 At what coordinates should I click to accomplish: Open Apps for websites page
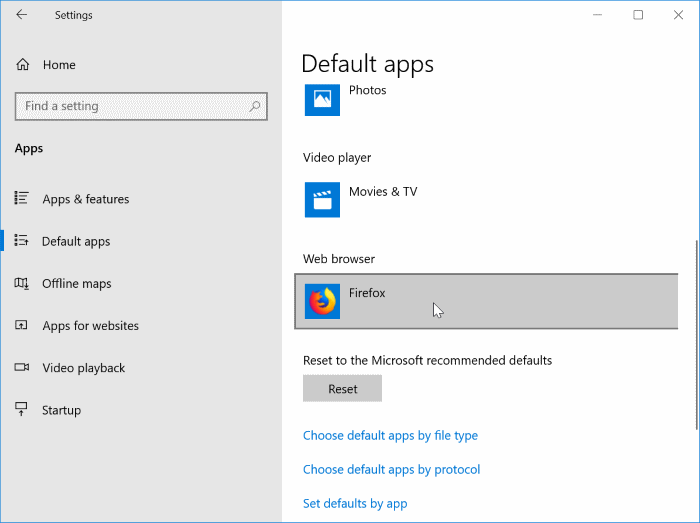(91, 326)
